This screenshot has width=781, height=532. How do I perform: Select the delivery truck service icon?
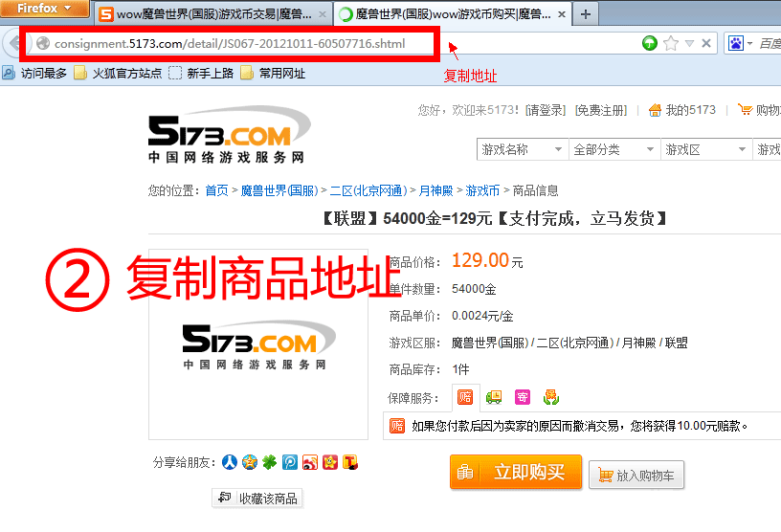494,397
